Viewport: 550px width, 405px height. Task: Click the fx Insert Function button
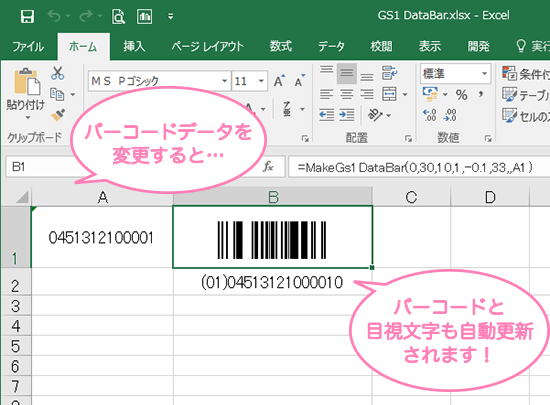pyautogui.click(x=268, y=167)
